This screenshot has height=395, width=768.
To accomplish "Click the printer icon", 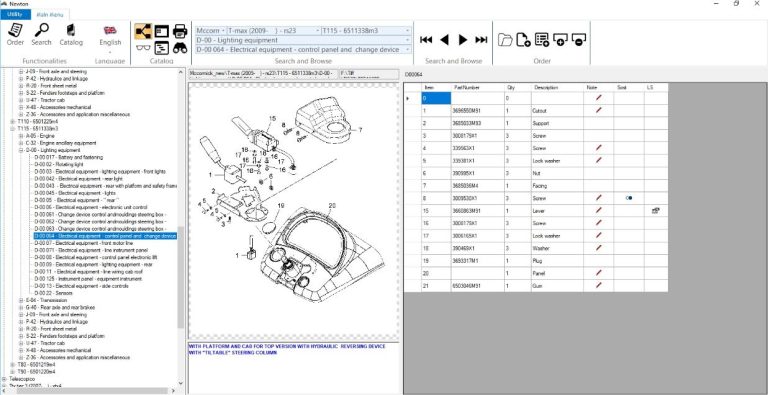I will [180, 31].
